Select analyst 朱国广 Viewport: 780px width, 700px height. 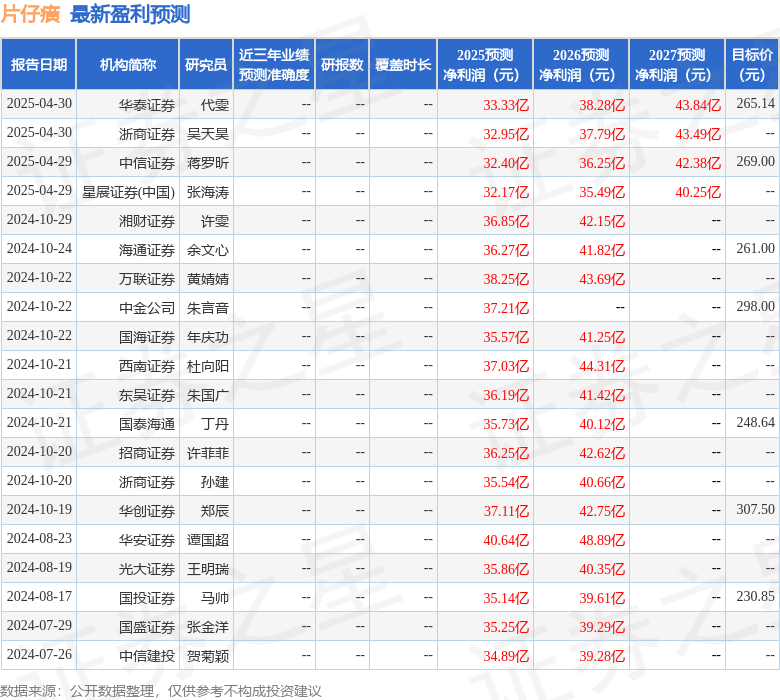pos(208,395)
